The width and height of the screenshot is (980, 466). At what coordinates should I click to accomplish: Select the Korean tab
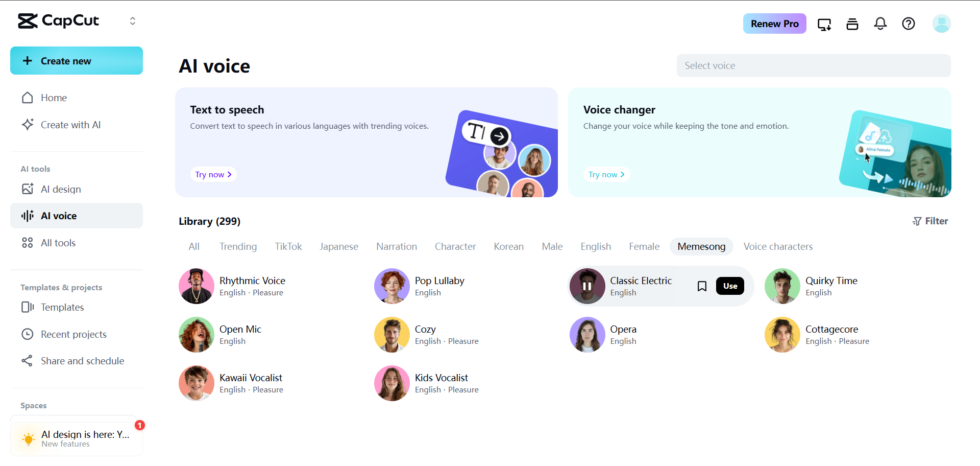click(509, 246)
